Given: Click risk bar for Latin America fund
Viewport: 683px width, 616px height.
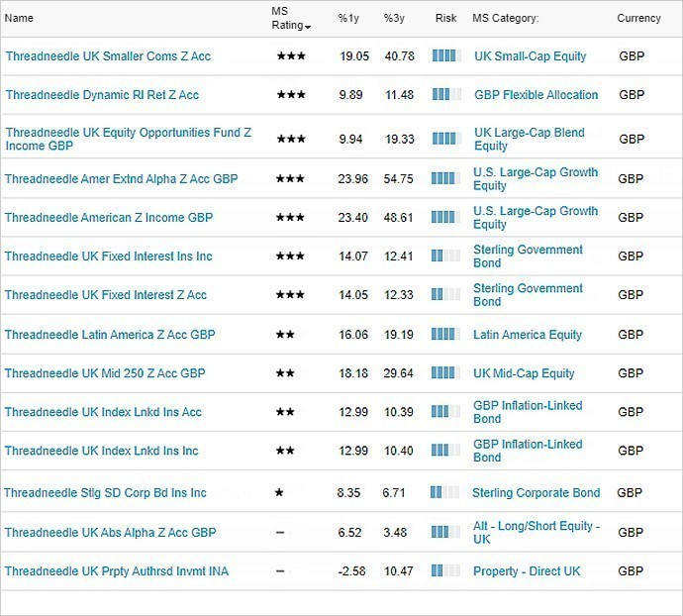Looking at the screenshot, I should click(445, 335).
